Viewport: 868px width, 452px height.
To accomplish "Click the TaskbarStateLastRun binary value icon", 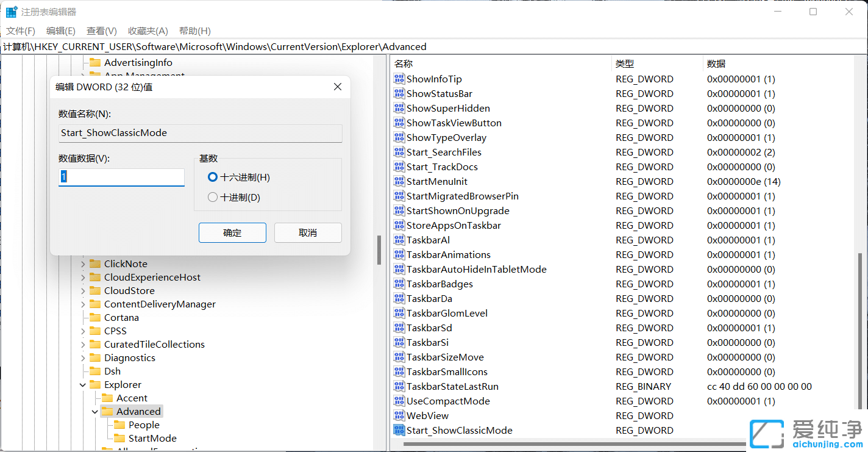I will pos(399,386).
